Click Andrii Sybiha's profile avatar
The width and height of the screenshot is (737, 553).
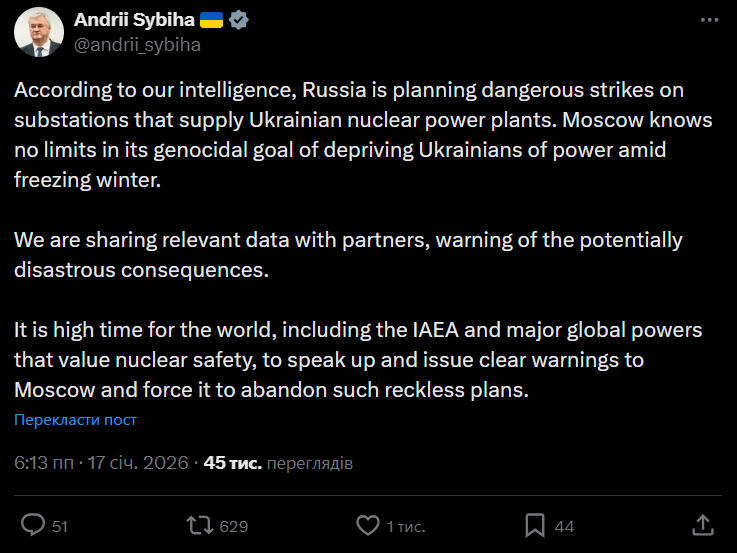pos(39,31)
